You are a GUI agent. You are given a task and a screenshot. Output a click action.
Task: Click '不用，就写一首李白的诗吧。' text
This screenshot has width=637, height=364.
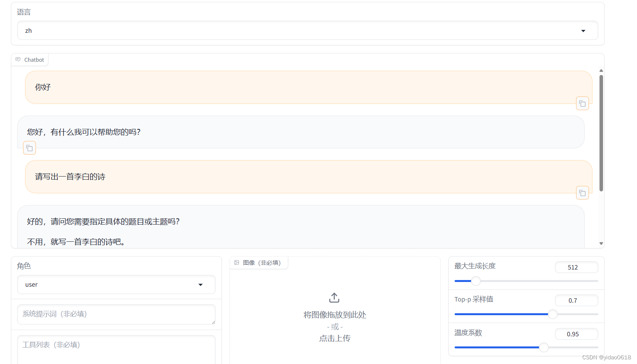(x=77, y=242)
